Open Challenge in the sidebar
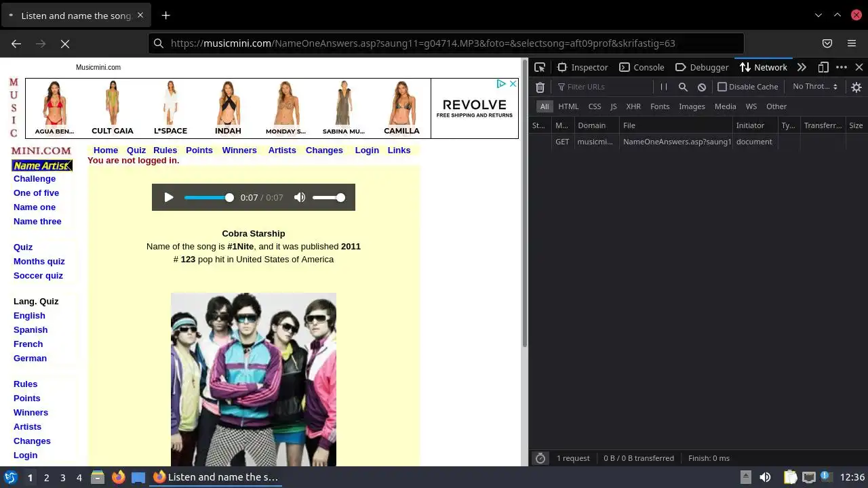868x488 pixels. click(35, 179)
